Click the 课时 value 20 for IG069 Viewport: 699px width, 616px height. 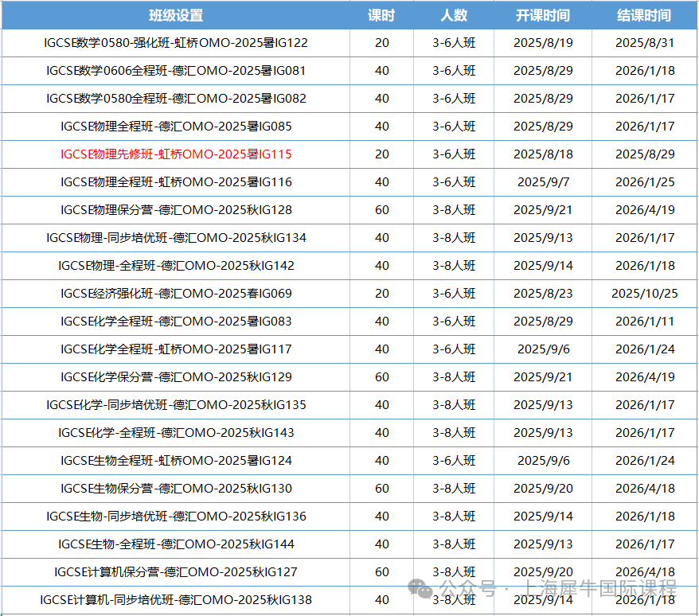point(381,294)
